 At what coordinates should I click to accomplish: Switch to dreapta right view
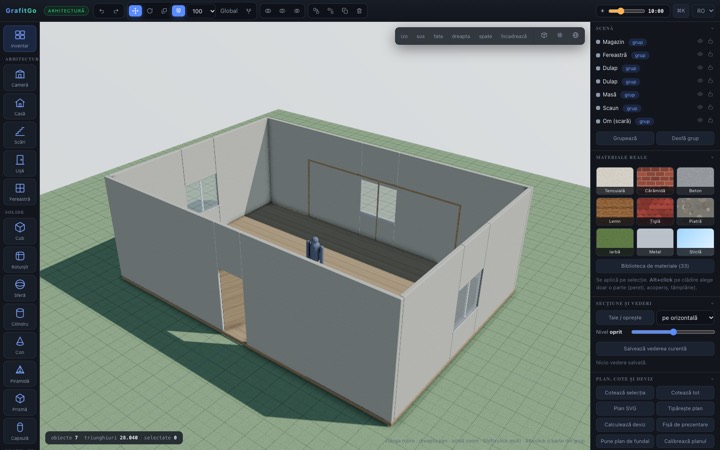(x=461, y=36)
